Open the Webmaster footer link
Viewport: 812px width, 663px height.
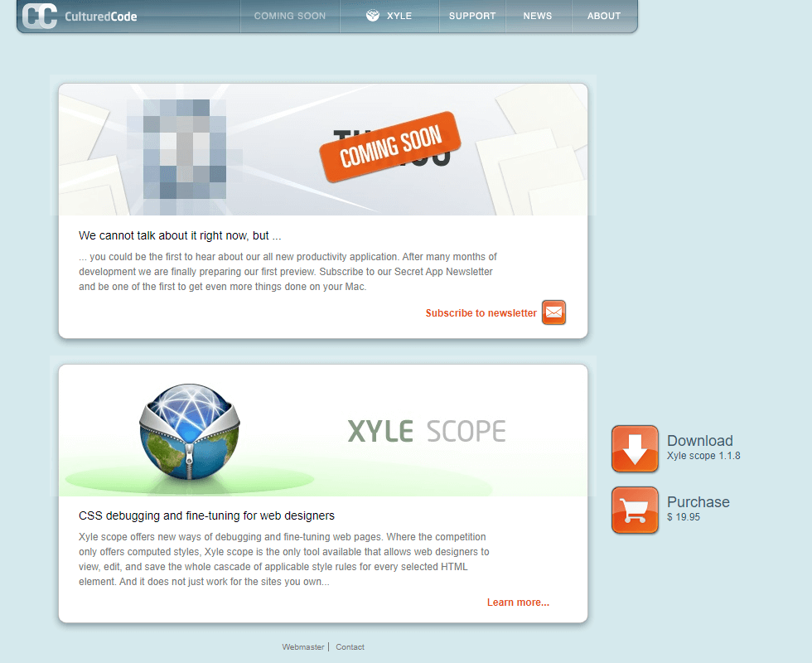(x=303, y=647)
